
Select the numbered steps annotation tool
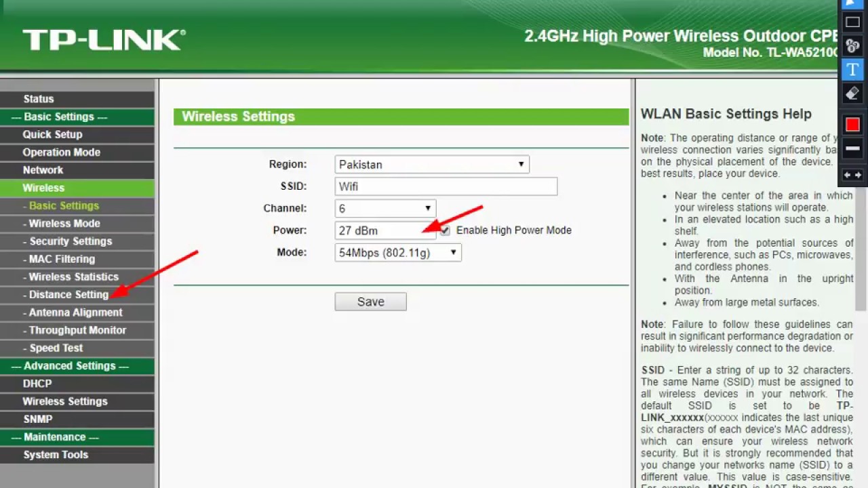[852, 46]
